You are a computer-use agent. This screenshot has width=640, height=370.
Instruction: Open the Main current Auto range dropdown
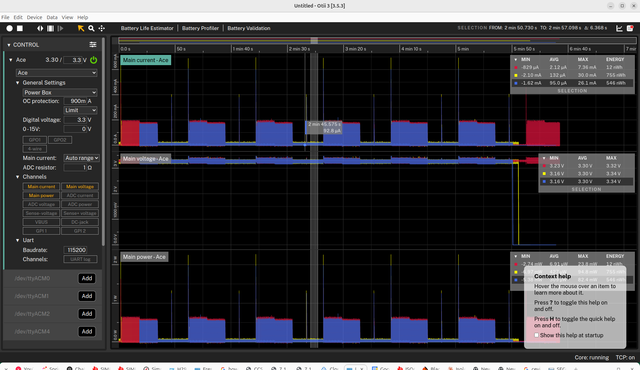[82, 158]
